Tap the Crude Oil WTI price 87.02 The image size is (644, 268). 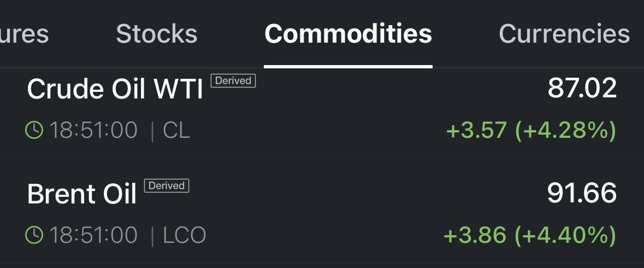point(582,89)
